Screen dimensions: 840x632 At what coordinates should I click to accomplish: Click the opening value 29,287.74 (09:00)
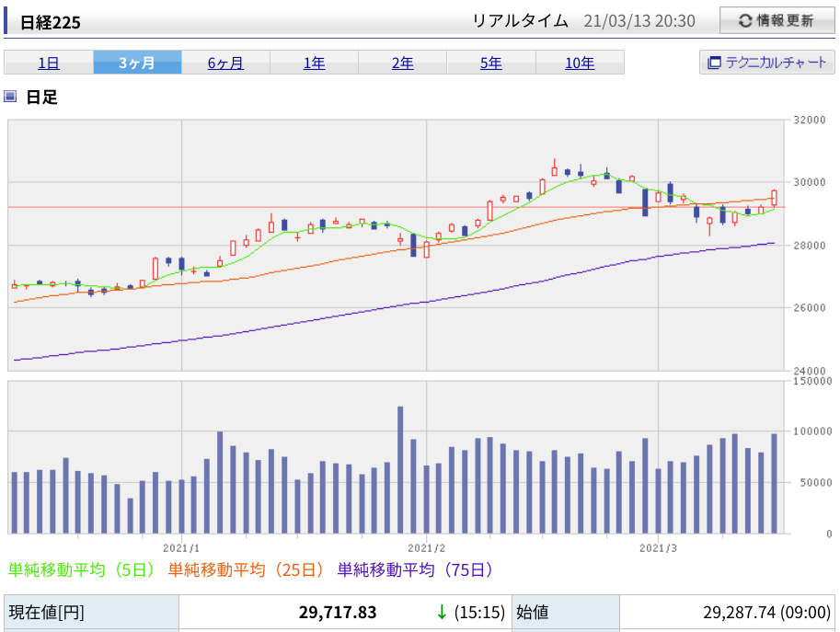[766, 612]
